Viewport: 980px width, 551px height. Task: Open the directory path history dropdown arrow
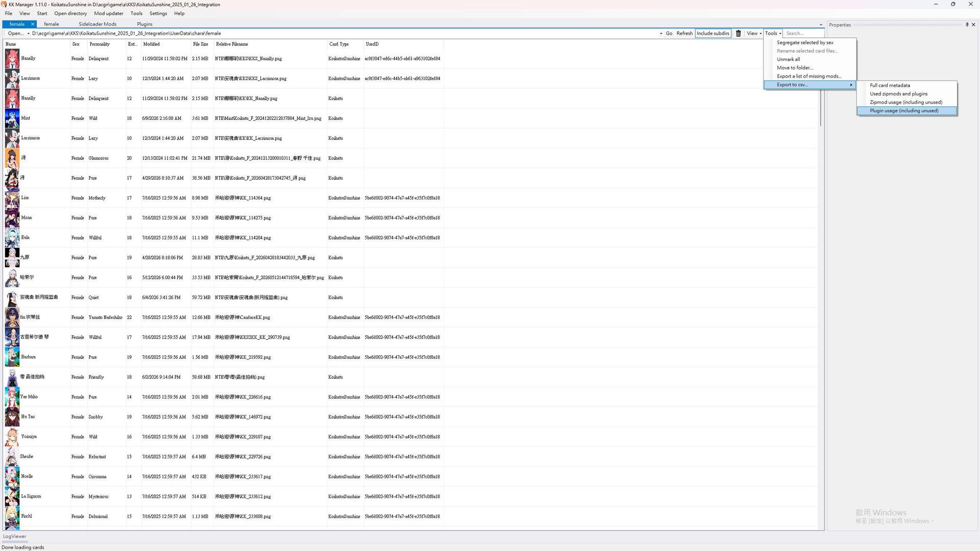coord(661,34)
